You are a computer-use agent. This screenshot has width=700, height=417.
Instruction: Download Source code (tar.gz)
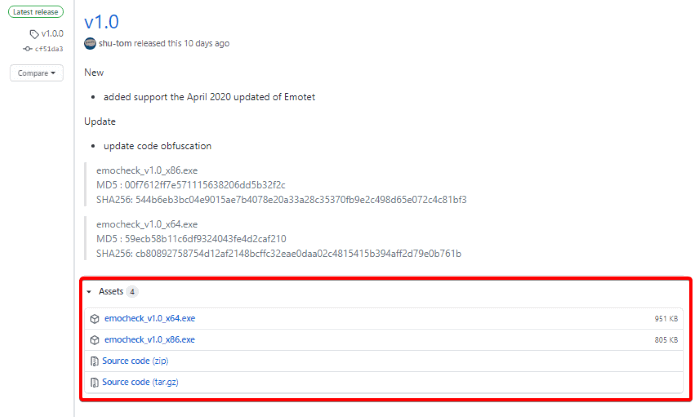click(x=140, y=382)
